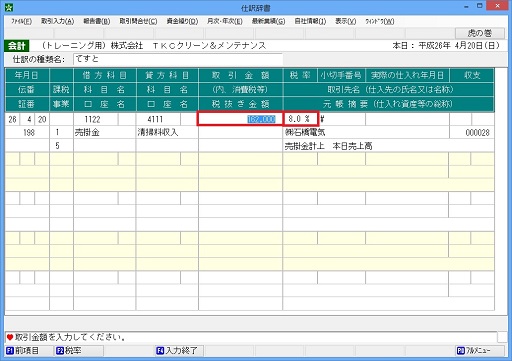This screenshot has height=361, width=512.
Task: Open the 表示(V) menu
Action: 345,21
